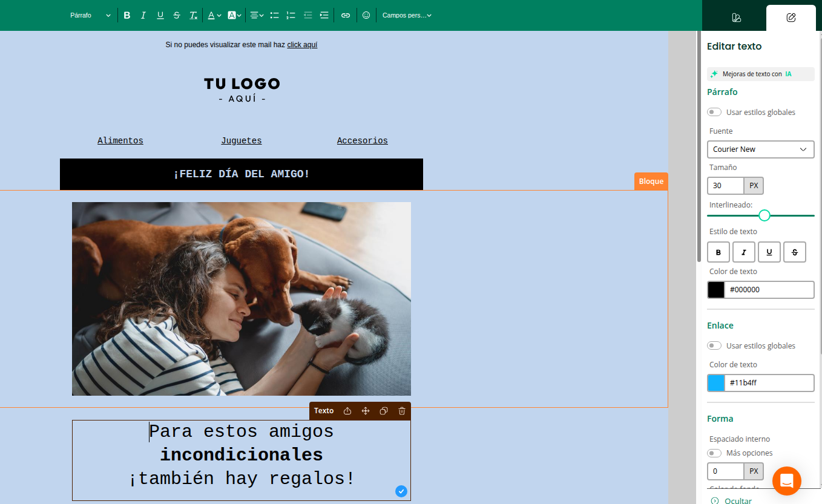Toggle global styles under Párrafo
822x504 pixels.
pyautogui.click(x=715, y=112)
